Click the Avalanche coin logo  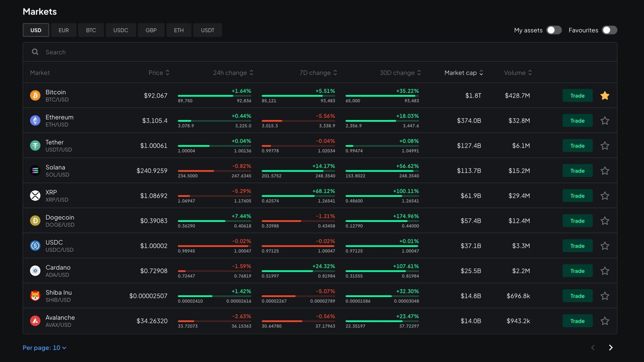point(35,321)
